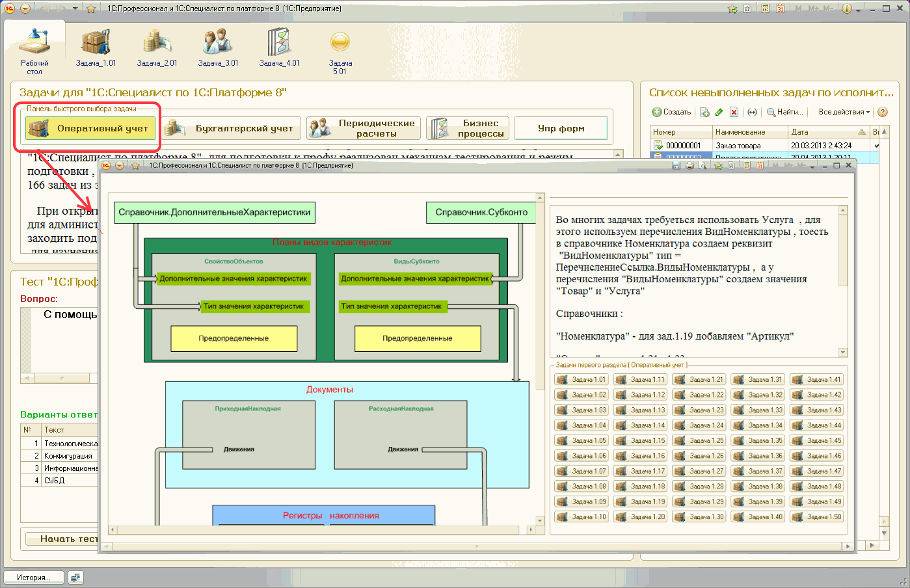Screen dimensions: 910x588
Task: Click the diagram's vertical scrollbar down arrow
Action: pyautogui.click(x=540, y=521)
